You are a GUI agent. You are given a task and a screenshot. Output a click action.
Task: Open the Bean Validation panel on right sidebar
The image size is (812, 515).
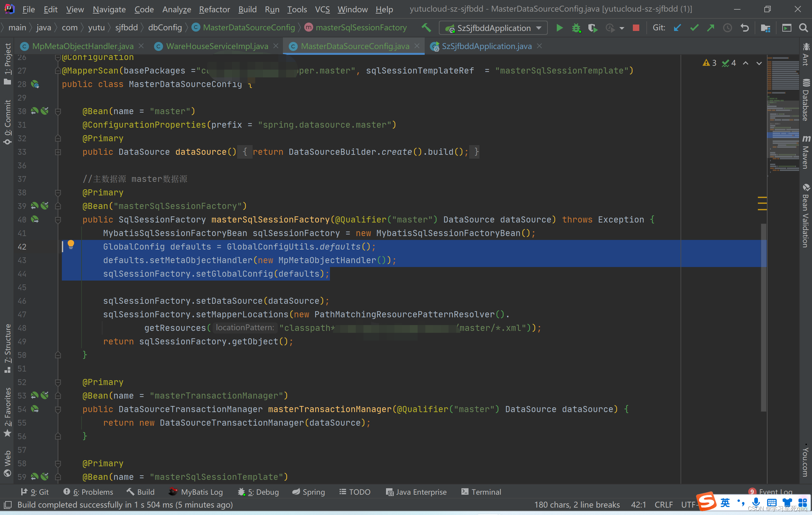click(x=807, y=216)
